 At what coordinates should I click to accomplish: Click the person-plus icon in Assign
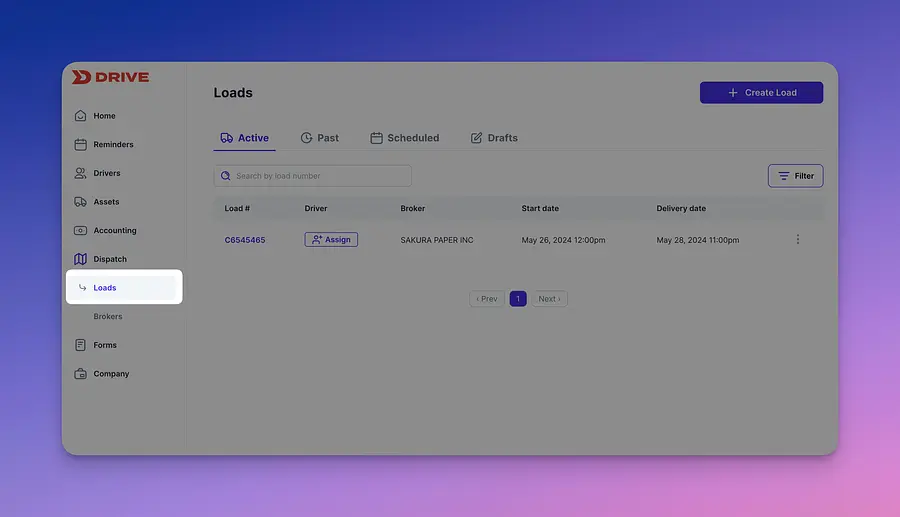(x=317, y=240)
